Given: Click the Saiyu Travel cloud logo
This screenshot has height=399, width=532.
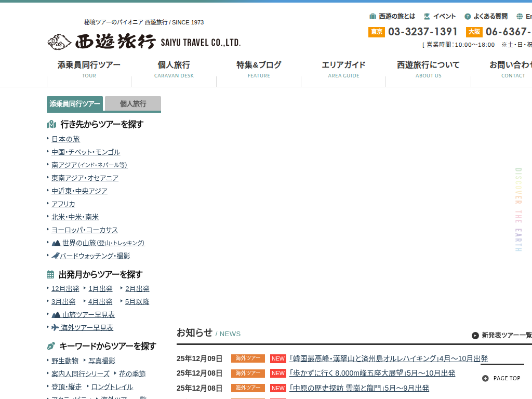Looking at the screenshot, I should point(60,42).
